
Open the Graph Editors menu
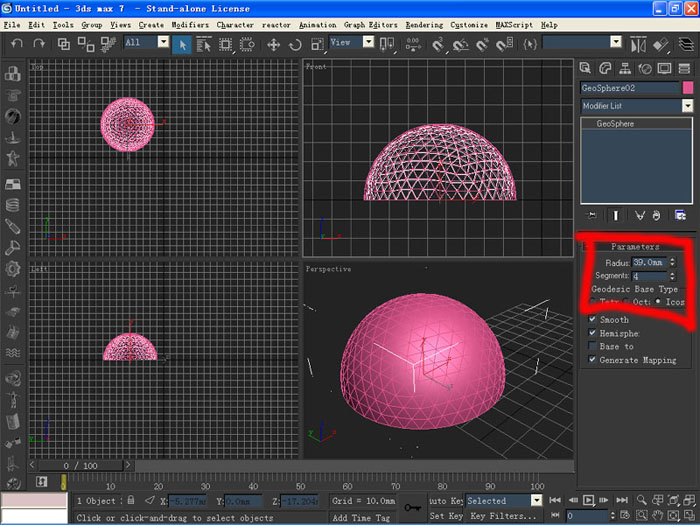coord(371,25)
